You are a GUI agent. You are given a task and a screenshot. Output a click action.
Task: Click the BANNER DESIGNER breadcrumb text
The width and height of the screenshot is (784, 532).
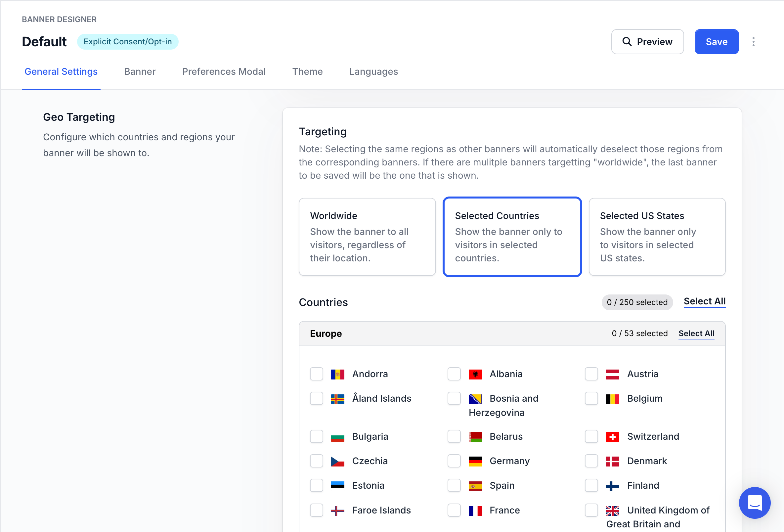(x=59, y=19)
